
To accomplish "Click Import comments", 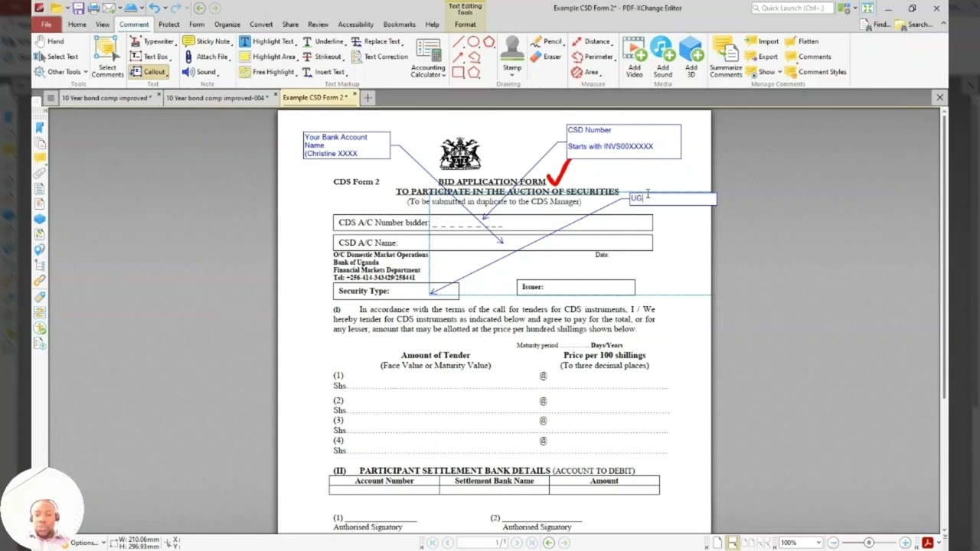I will pos(763,41).
